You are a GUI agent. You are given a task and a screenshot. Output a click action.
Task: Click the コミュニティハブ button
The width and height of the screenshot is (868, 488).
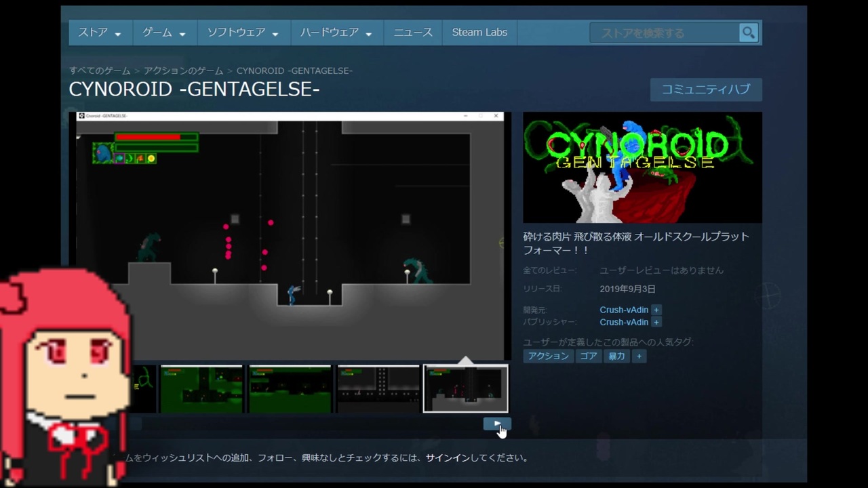point(706,89)
